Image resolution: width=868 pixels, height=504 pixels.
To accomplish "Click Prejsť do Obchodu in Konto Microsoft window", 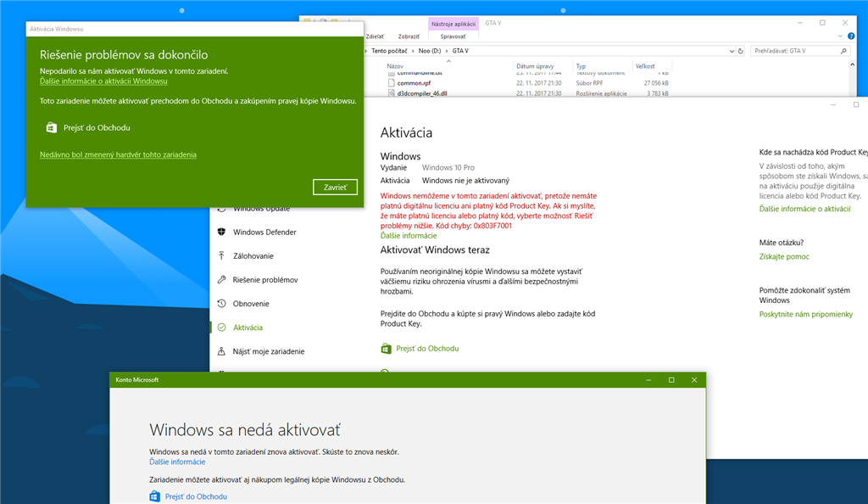I will tap(196, 497).
